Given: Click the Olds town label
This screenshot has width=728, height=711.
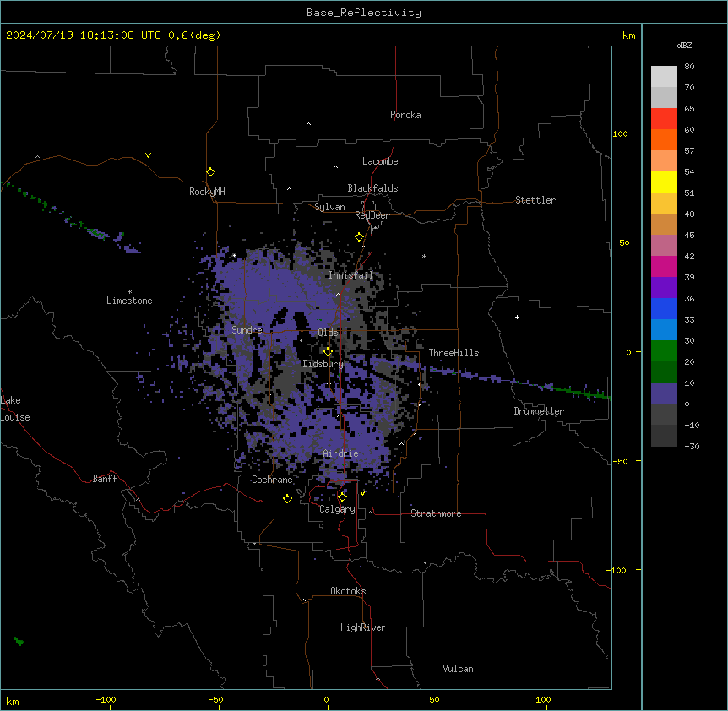Looking at the screenshot, I should tap(328, 333).
